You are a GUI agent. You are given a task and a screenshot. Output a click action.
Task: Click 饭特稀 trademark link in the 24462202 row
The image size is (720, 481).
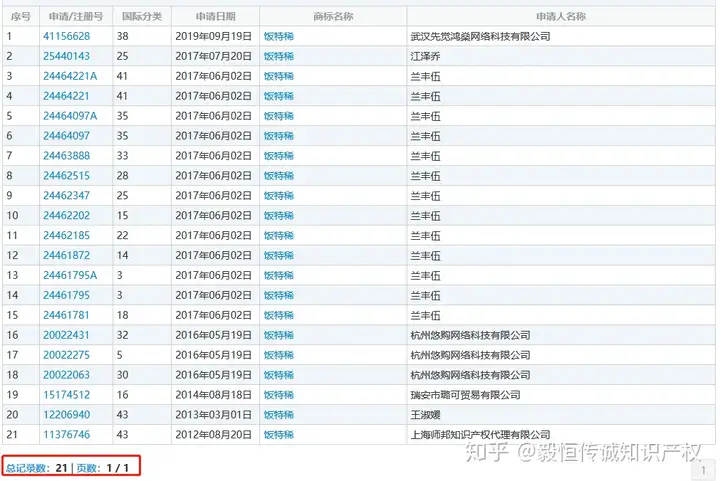tap(279, 215)
